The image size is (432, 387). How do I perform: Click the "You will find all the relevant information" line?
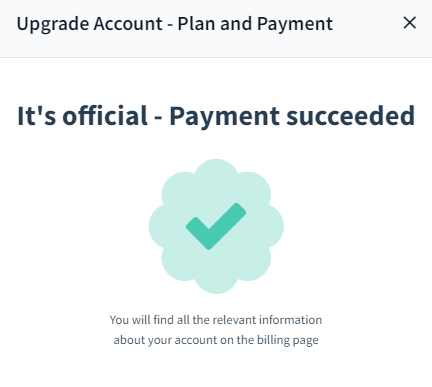[216, 320]
